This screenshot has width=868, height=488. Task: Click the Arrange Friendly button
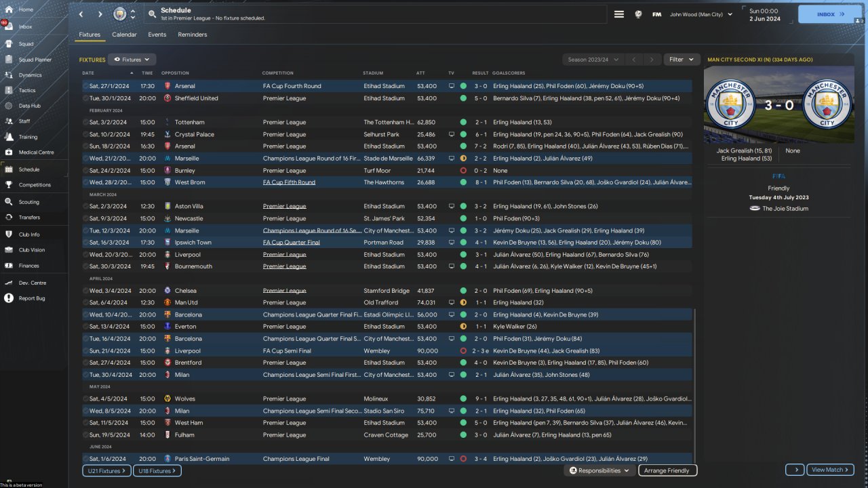coord(667,470)
